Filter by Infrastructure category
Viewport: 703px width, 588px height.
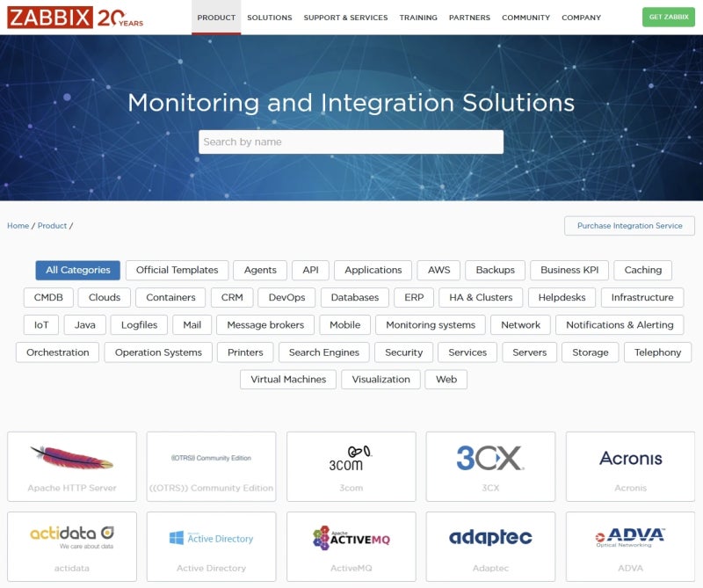(642, 297)
